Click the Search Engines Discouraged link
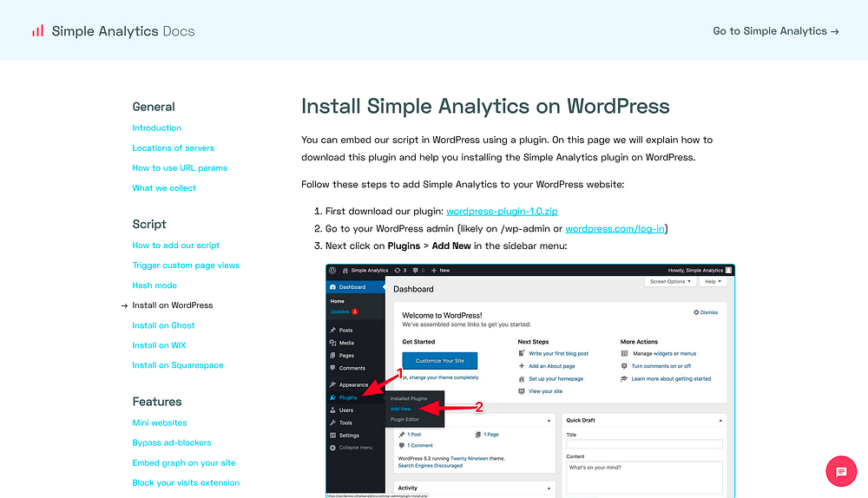Viewport: 868px width, 498px height. 431,466
